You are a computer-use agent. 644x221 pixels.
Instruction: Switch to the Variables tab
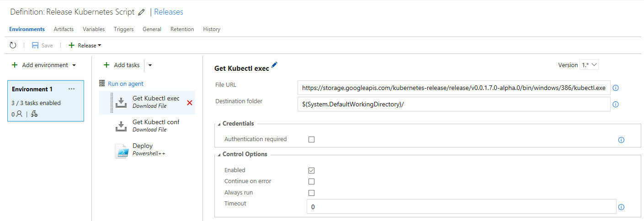[x=94, y=29]
